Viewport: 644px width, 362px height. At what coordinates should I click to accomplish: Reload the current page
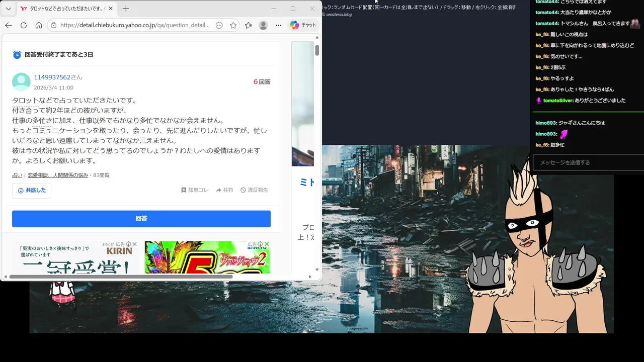(24, 25)
